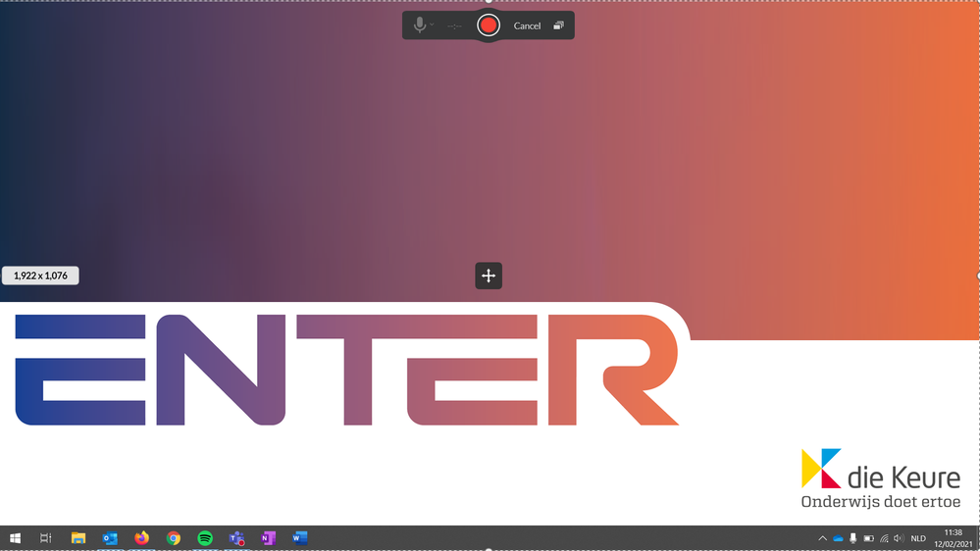
Task: Open Microsoft Word from the taskbar
Action: point(300,538)
